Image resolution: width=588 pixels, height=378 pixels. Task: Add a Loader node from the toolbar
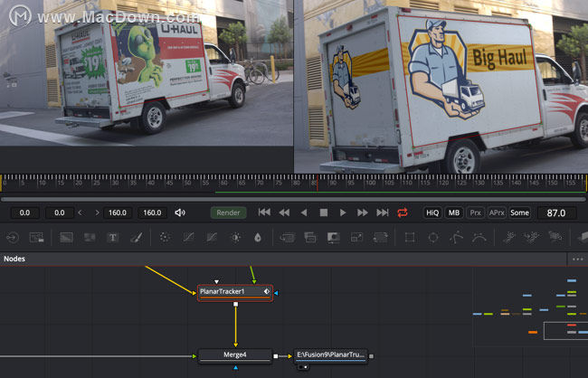click(13, 237)
